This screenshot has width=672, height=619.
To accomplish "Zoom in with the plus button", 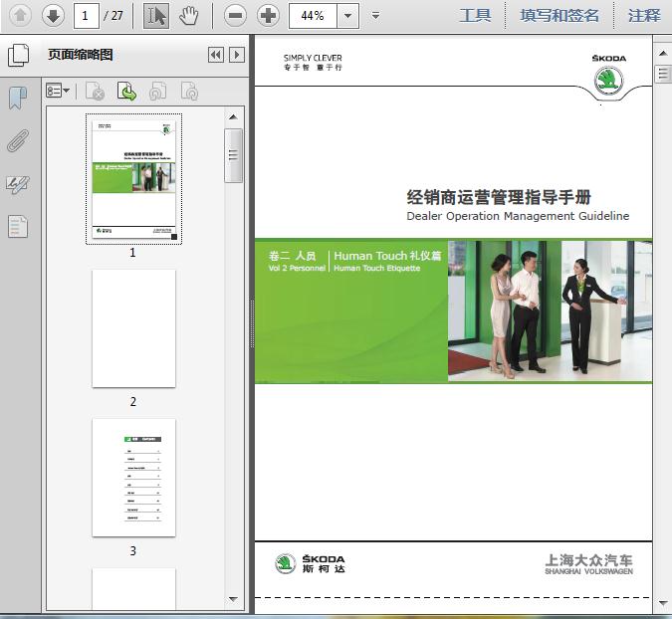I will (x=268, y=16).
